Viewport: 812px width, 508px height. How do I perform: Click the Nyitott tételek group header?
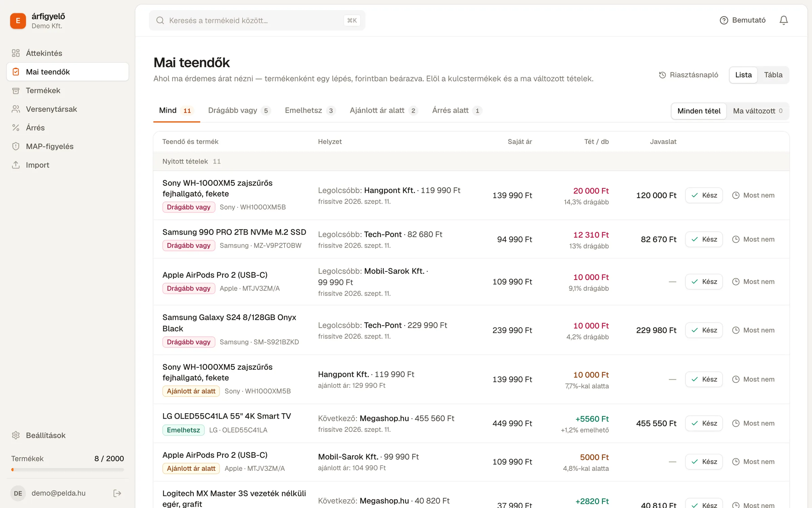pos(471,161)
